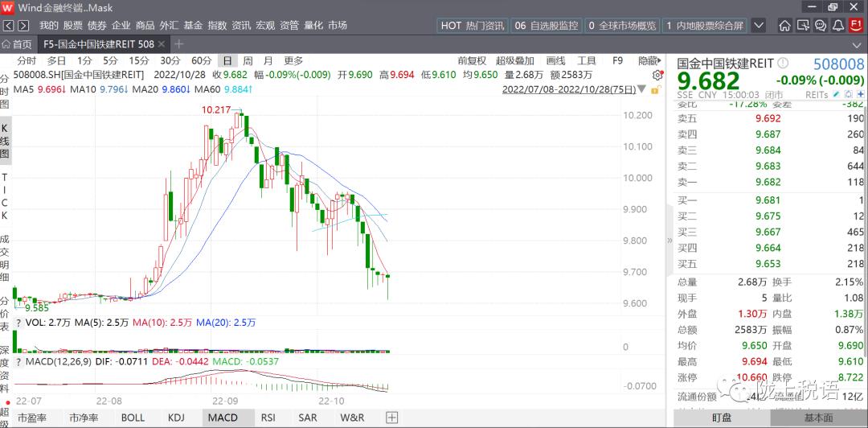Select the 5分 period
The height and width of the screenshot is (428, 868).
[x=110, y=61]
